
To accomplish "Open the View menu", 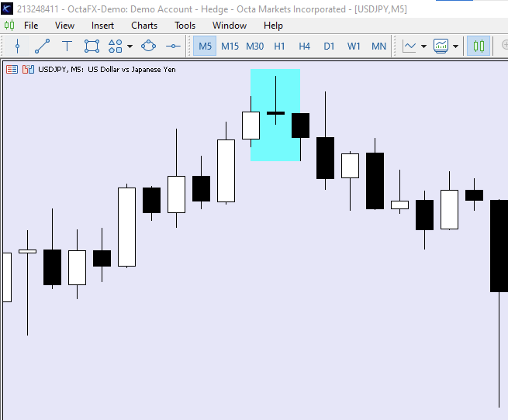I will click(64, 26).
